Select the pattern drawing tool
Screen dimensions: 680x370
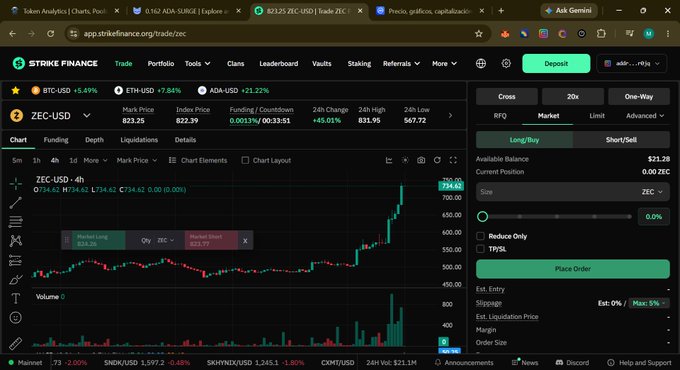(x=16, y=241)
